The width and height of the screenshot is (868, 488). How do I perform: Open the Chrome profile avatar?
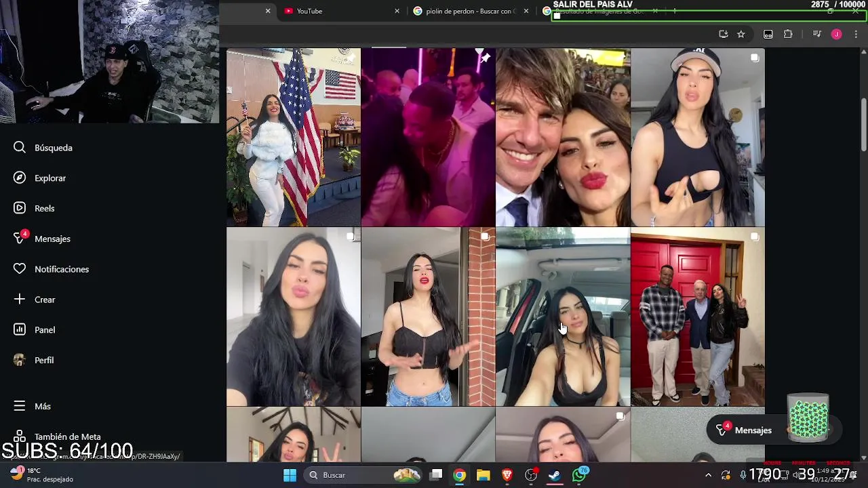click(x=836, y=34)
